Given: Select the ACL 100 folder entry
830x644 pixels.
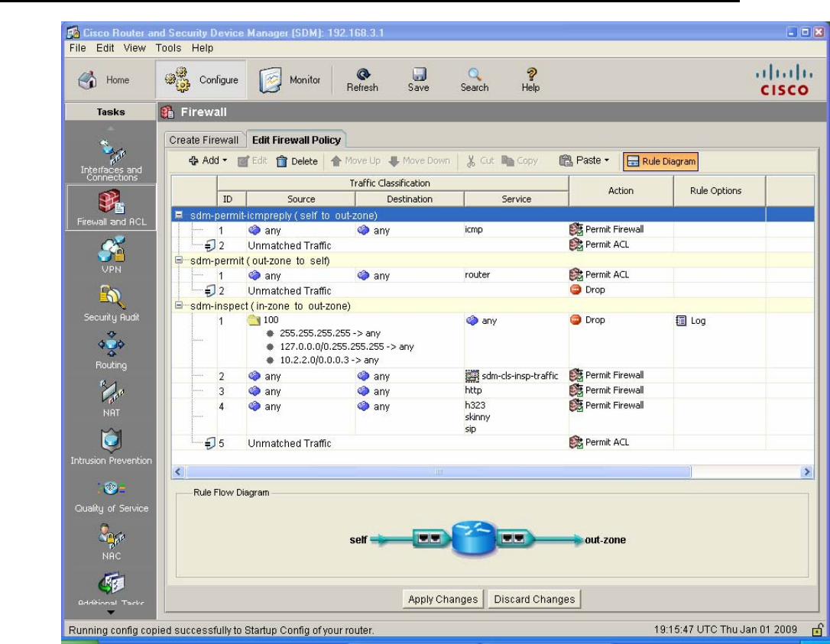Looking at the screenshot, I should tap(263, 320).
